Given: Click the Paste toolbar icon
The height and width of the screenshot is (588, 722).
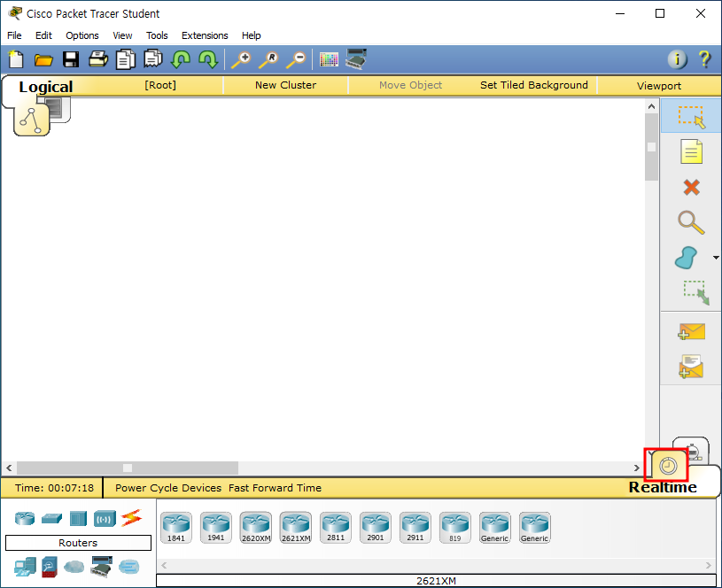Looking at the screenshot, I should [153, 60].
